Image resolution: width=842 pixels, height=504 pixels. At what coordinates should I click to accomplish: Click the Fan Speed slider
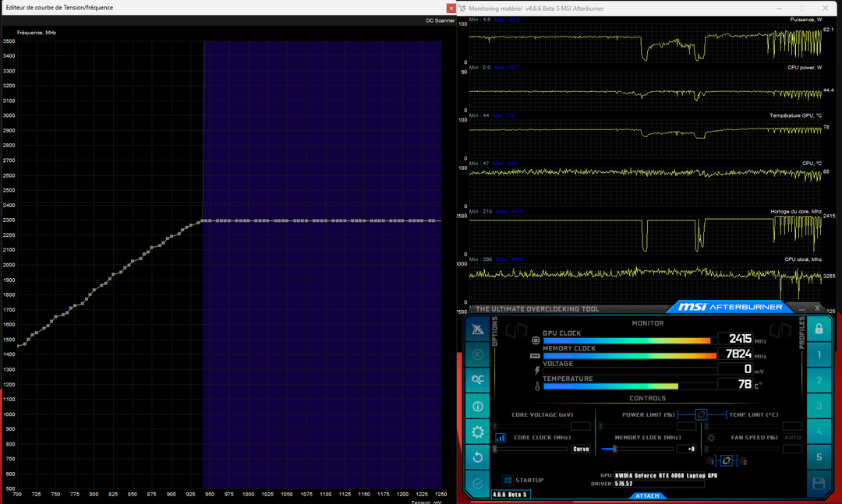click(x=742, y=449)
